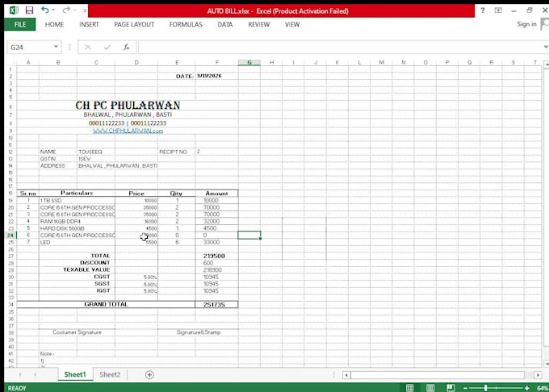549x392 pixels.
Task: Switch to the Sheet1 tab
Action: coord(75,374)
